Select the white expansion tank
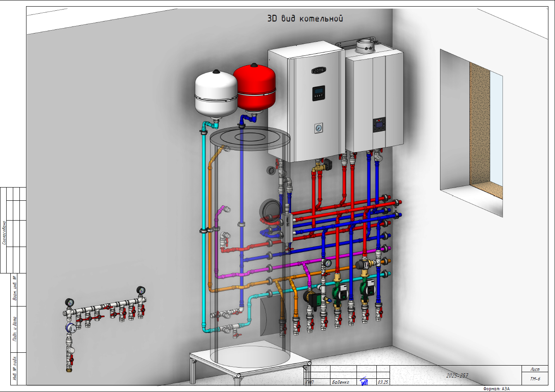Image resolution: width=555 pixels, height=392 pixels. [x=215, y=95]
